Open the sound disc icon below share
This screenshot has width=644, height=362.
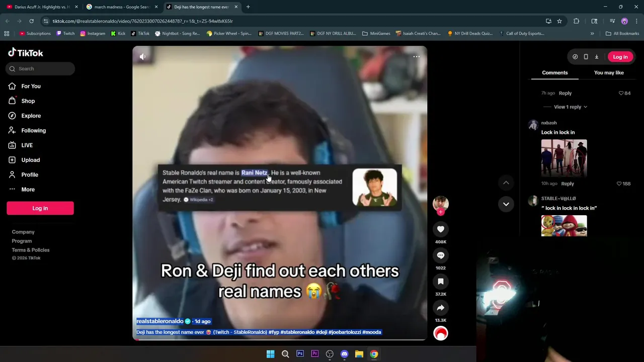(441, 333)
